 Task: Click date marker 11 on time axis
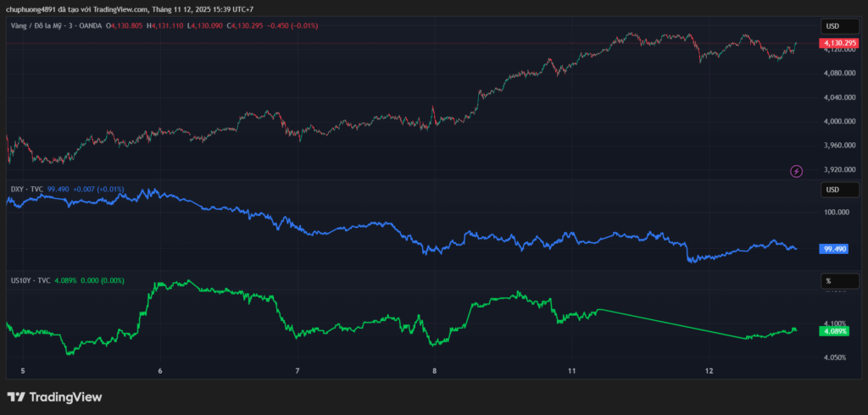point(572,371)
